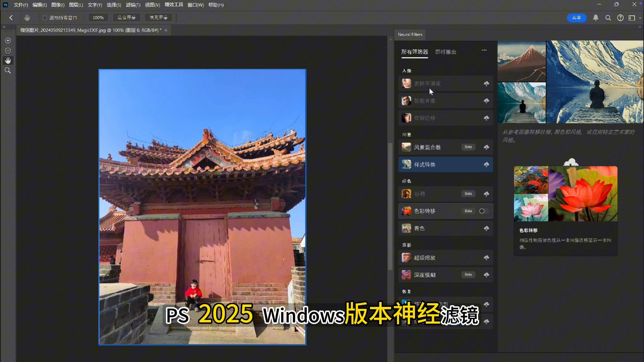Open the 滤镜(T) menu

click(133, 5)
